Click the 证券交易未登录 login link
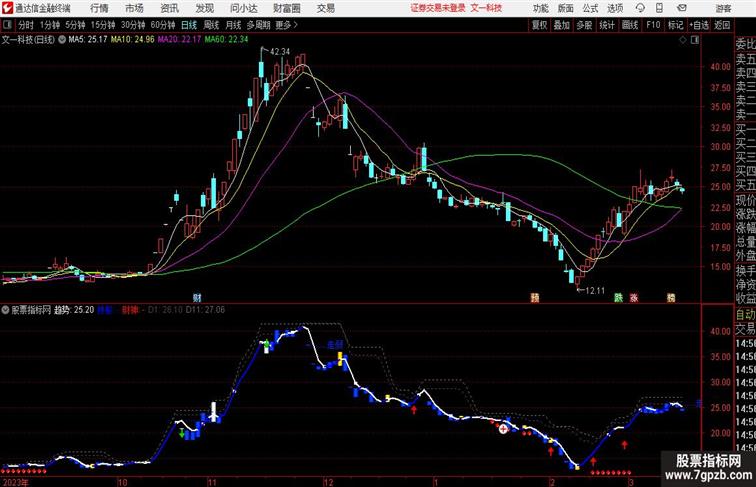 [x=438, y=8]
